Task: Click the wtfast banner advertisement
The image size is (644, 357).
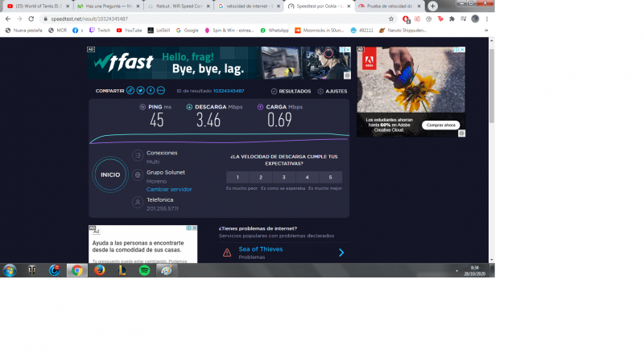Action: coord(219,63)
